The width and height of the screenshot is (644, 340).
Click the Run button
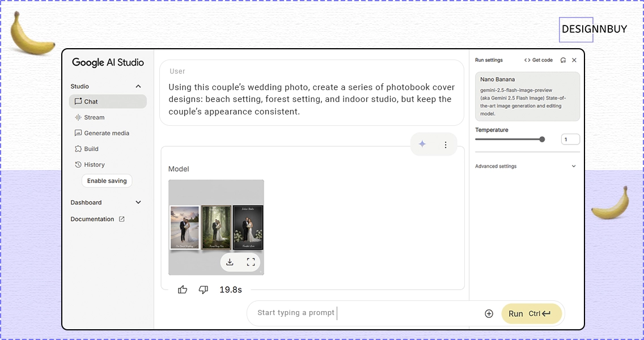point(531,314)
